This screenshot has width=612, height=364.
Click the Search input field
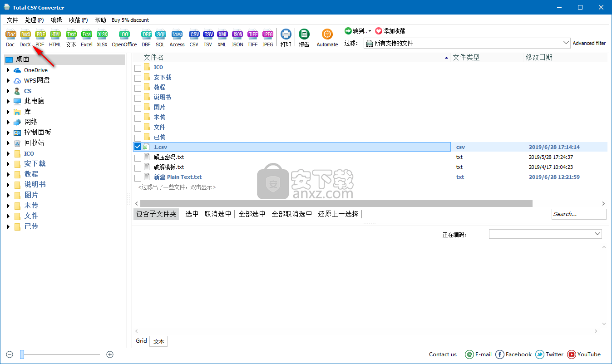click(579, 214)
